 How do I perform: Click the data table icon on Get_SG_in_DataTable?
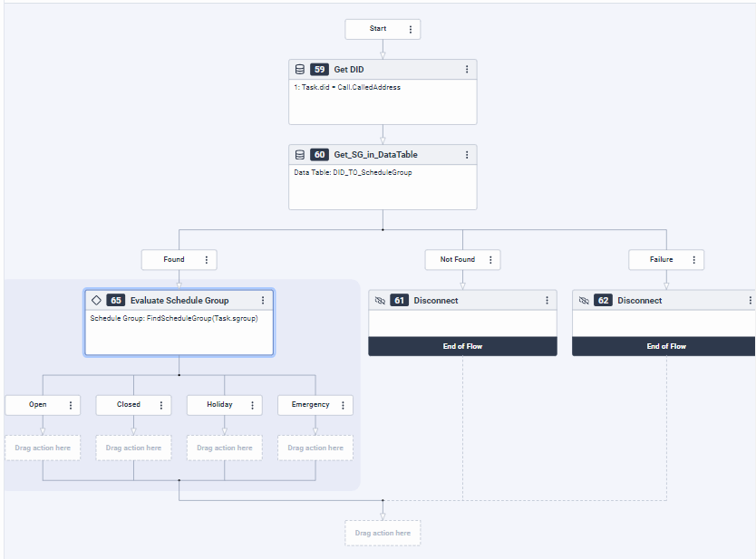tap(300, 155)
